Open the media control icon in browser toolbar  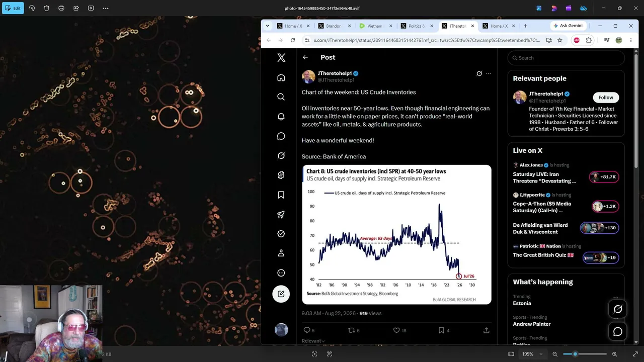[x=607, y=40]
